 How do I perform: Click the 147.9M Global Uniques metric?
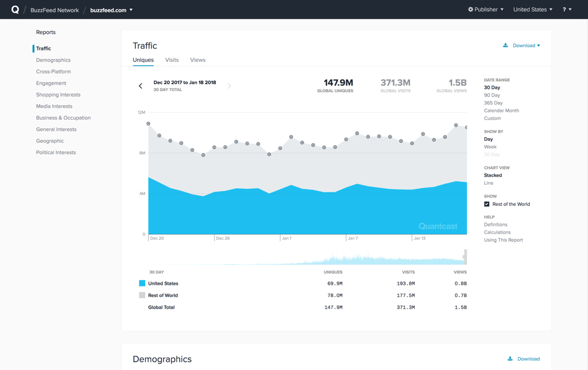335,85
